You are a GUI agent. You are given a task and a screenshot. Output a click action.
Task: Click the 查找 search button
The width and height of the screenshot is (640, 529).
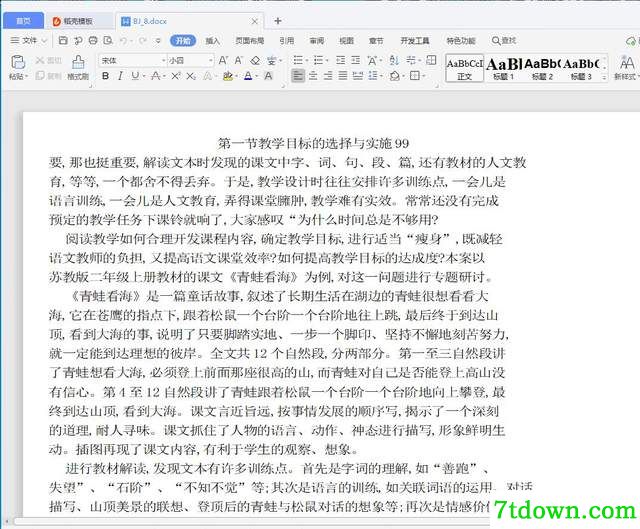pyautogui.click(x=504, y=41)
